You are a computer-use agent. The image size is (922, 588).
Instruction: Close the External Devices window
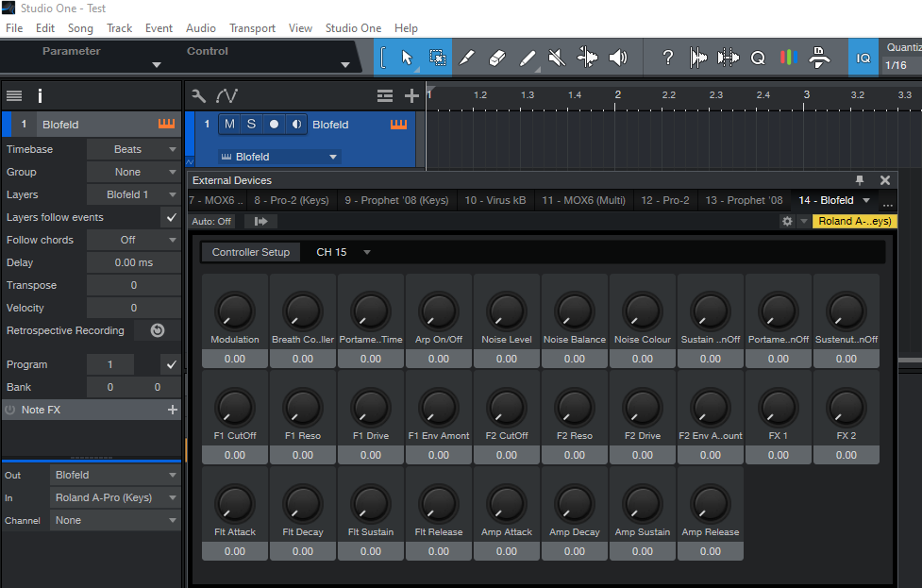(x=885, y=180)
